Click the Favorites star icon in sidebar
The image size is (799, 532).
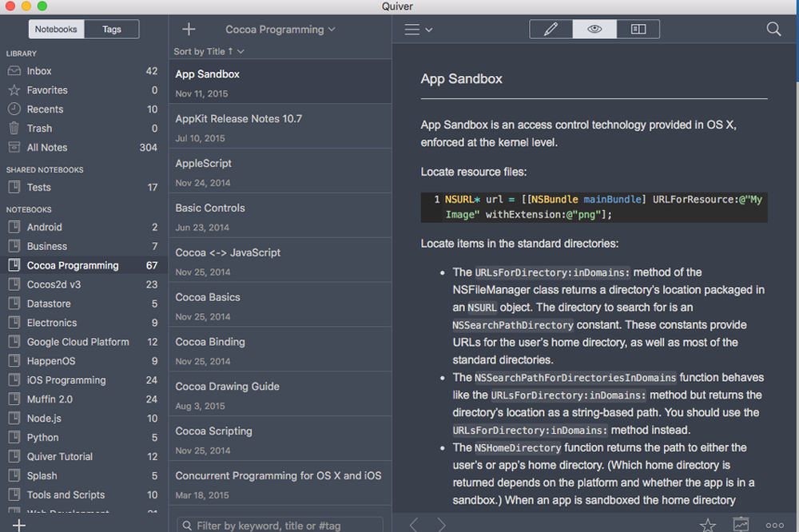[x=14, y=90]
